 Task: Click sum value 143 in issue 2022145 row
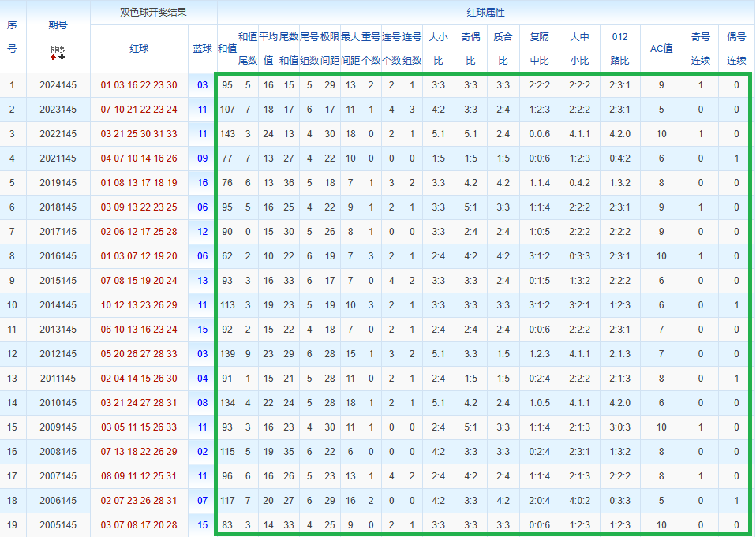point(227,134)
